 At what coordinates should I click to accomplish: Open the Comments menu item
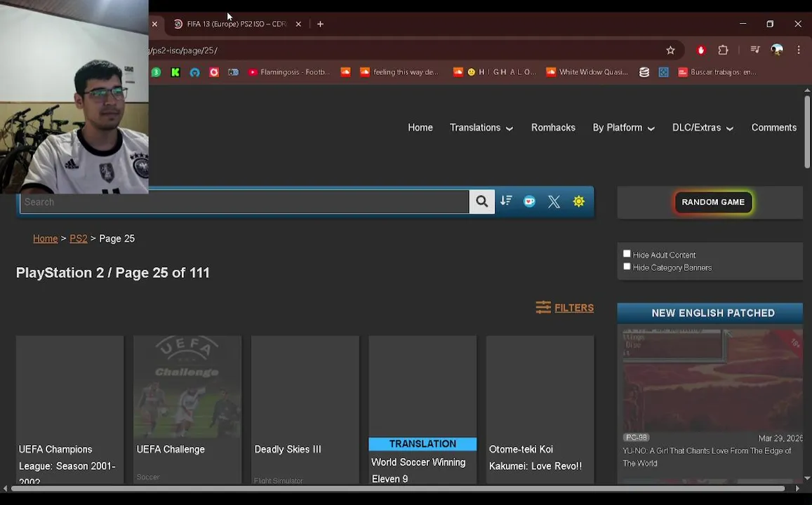[773, 127]
